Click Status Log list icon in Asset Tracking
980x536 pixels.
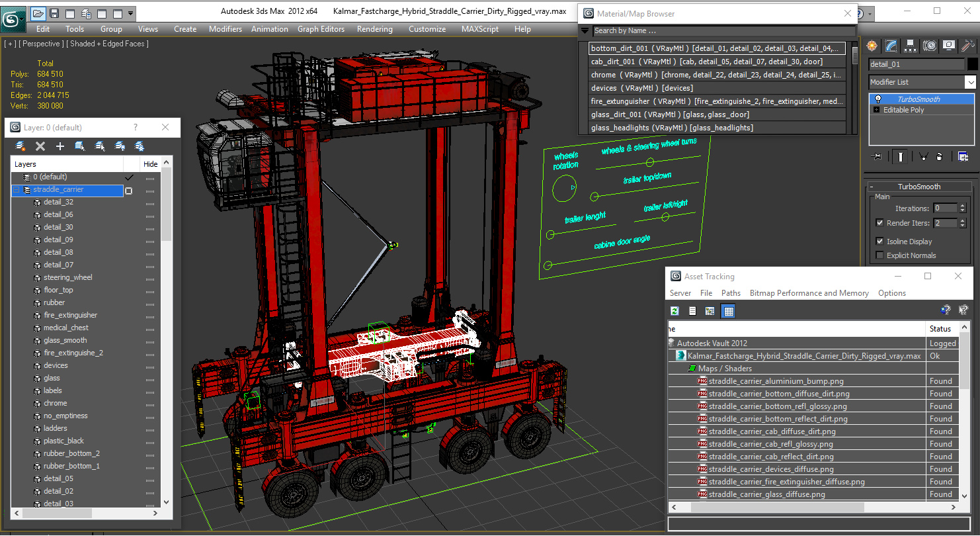click(692, 311)
